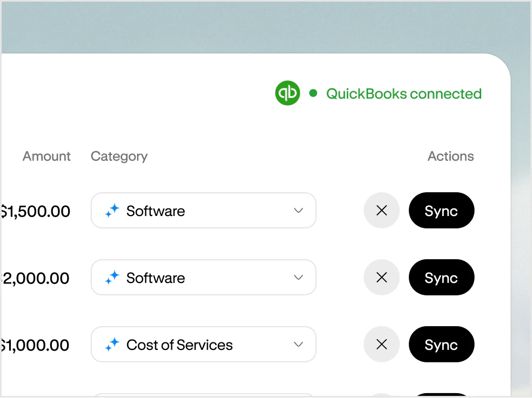Click the chevron arrow in the Cost of Services row
Image resolution: width=532 pixels, height=398 pixels.
(298, 345)
